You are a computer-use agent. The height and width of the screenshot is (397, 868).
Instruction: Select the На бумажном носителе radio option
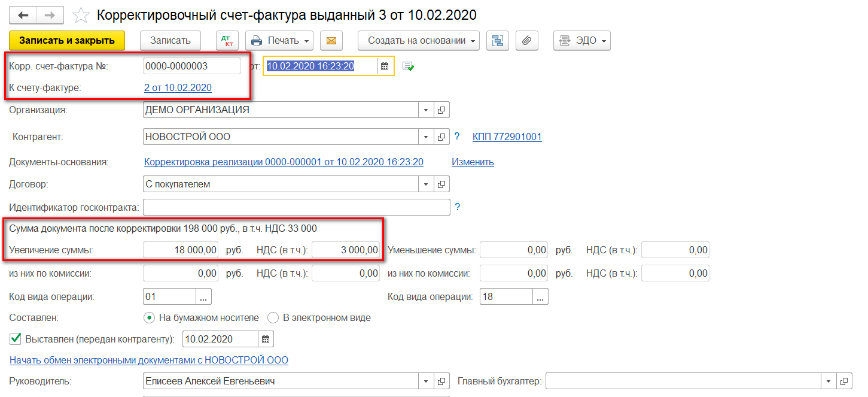point(149,318)
